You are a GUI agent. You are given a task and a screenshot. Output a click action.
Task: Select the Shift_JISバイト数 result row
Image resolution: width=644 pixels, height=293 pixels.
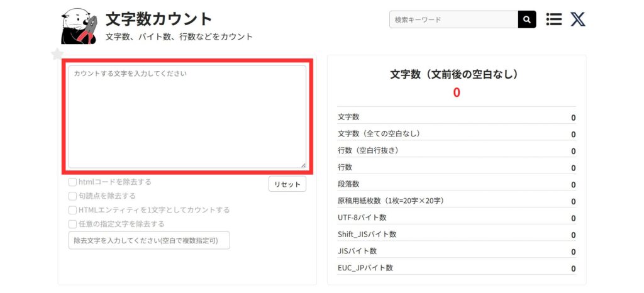(x=456, y=235)
